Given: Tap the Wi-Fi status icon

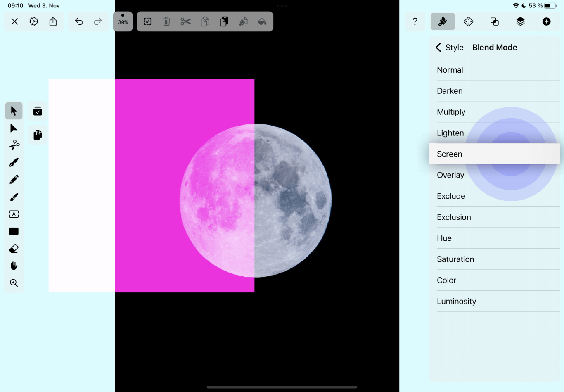Looking at the screenshot, I should [516, 6].
